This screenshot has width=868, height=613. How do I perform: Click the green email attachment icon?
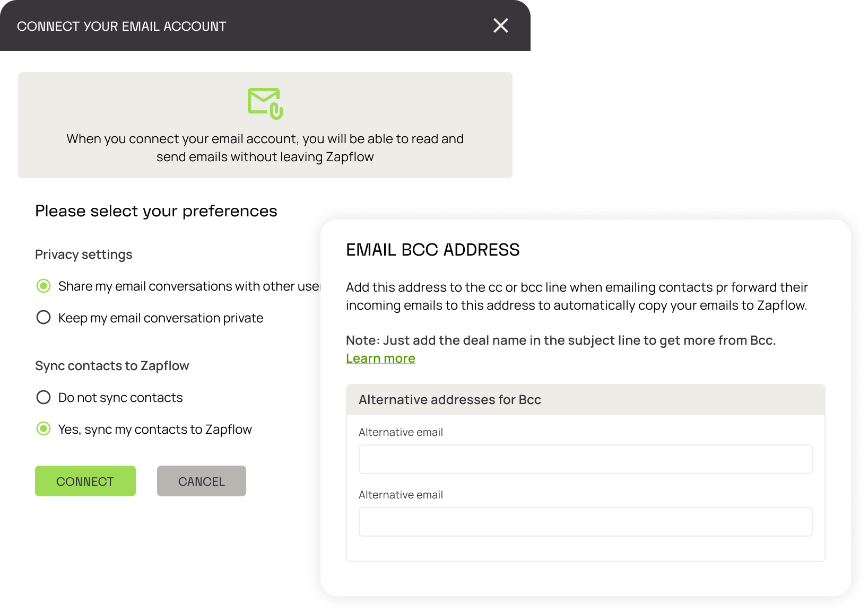click(265, 103)
